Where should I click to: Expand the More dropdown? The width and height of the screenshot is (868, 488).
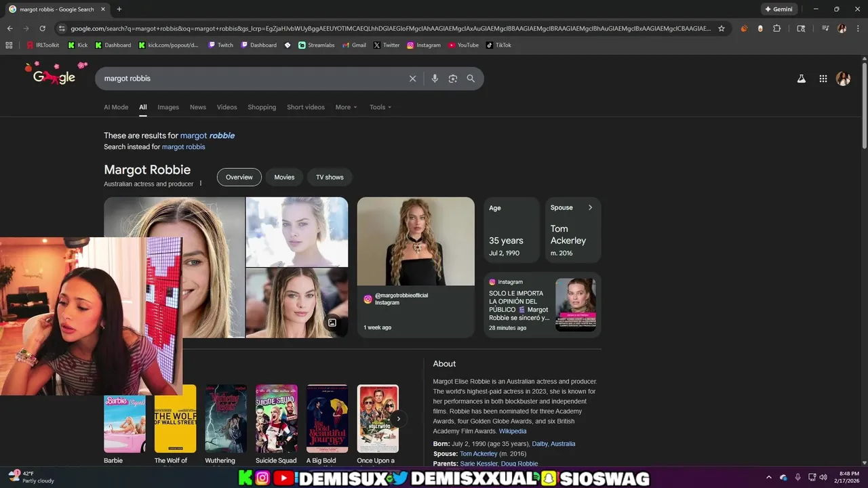point(346,107)
